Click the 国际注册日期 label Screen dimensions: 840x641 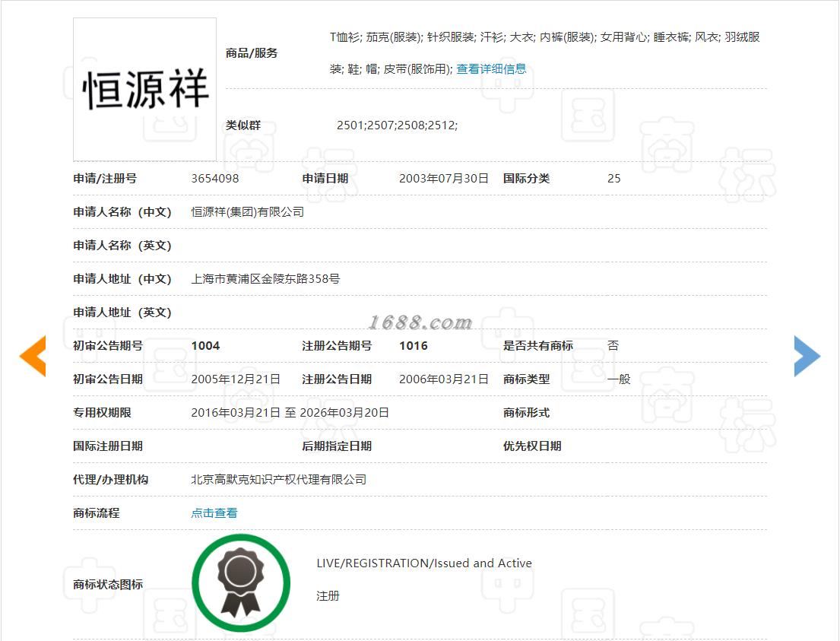point(108,446)
